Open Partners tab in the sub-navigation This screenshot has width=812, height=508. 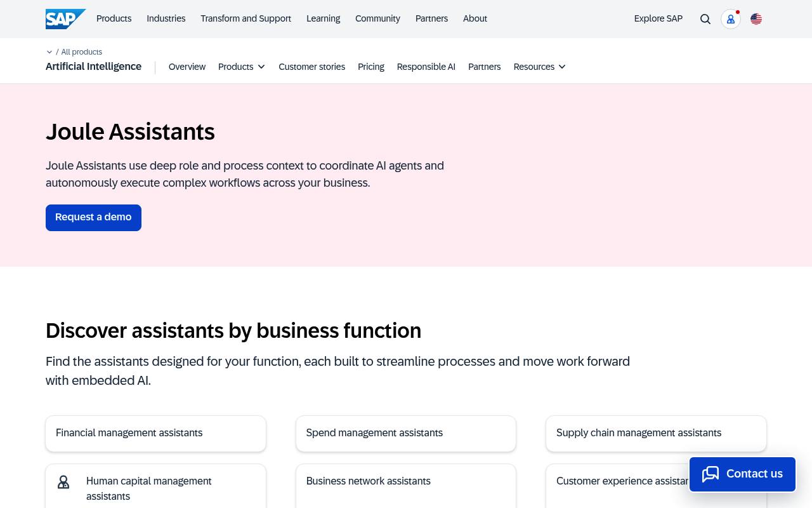coord(485,67)
